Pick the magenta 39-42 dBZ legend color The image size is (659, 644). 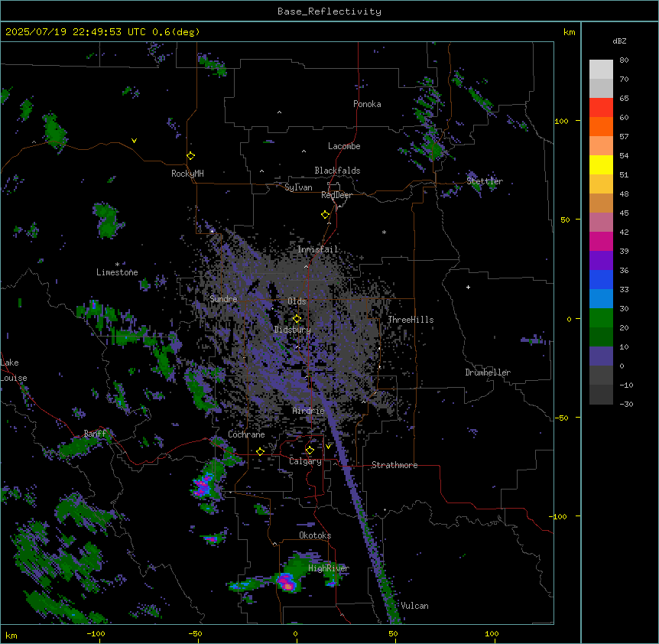(601, 242)
